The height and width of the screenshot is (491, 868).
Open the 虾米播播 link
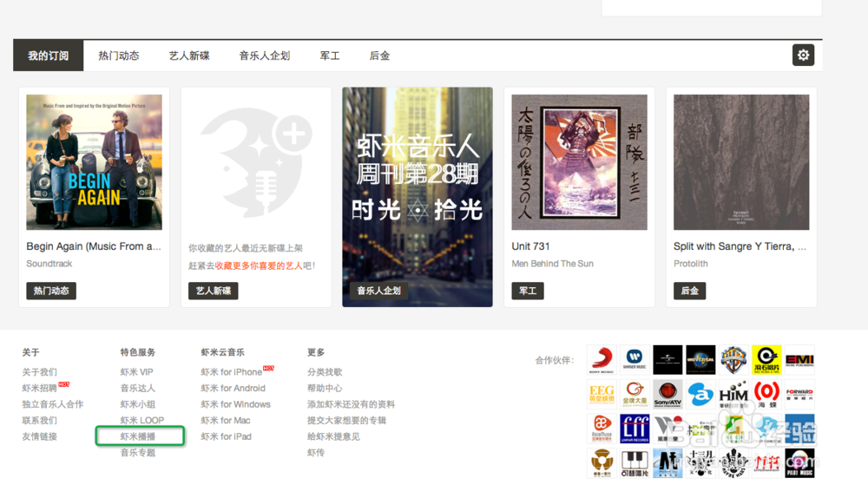pos(138,436)
